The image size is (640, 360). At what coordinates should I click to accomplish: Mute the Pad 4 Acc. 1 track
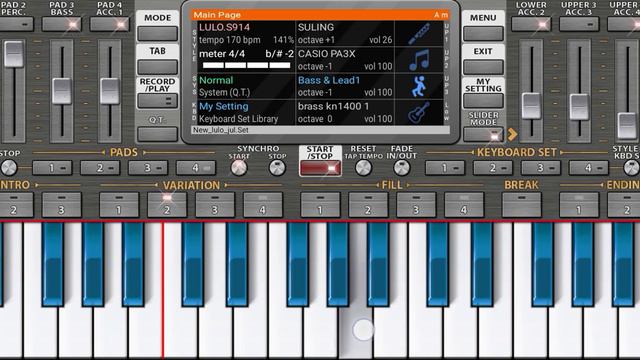click(109, 24)
